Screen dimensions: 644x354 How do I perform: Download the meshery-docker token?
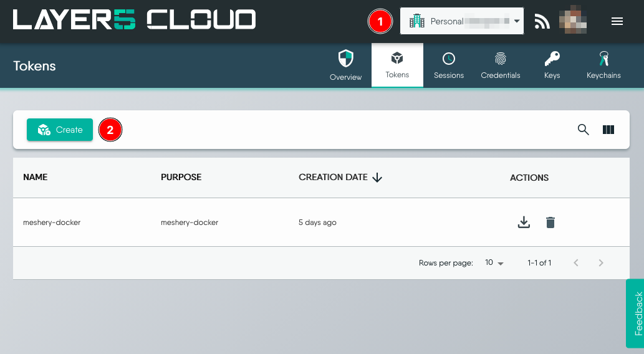click(x=524, y=222)
